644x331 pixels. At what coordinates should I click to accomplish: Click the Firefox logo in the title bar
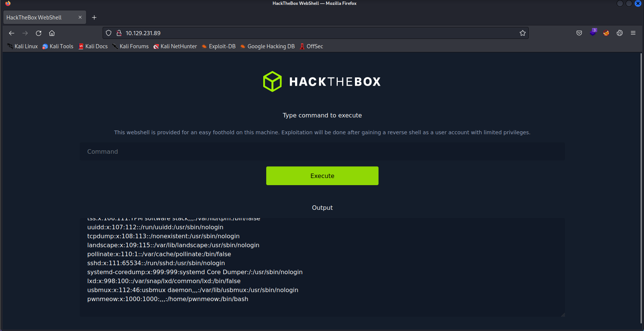(8, 3)
